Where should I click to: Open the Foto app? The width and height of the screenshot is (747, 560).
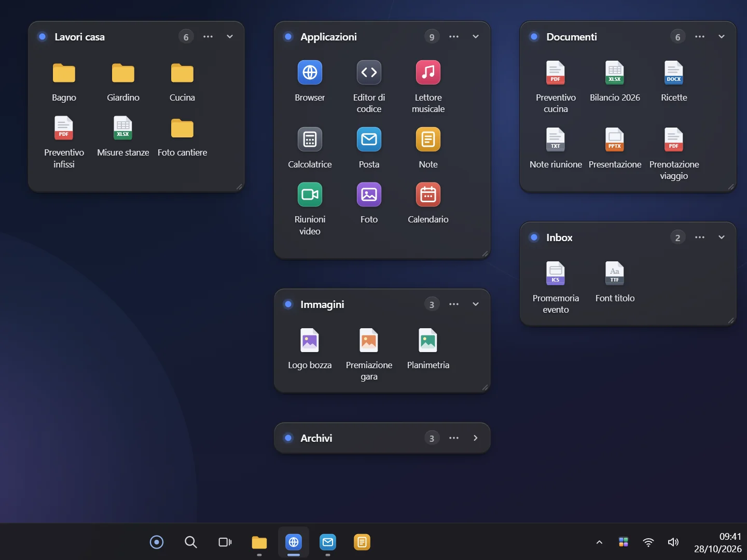click(x=369, y=194)
